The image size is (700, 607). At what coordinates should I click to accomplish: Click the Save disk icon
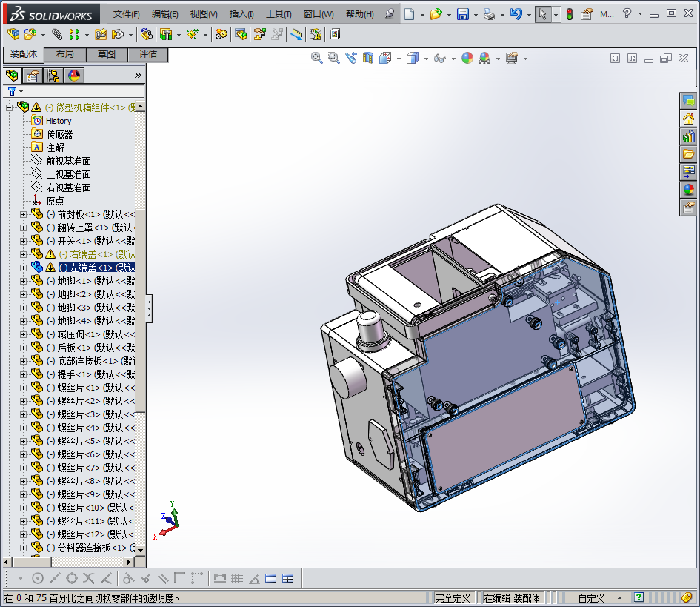[x=462, y=14]
